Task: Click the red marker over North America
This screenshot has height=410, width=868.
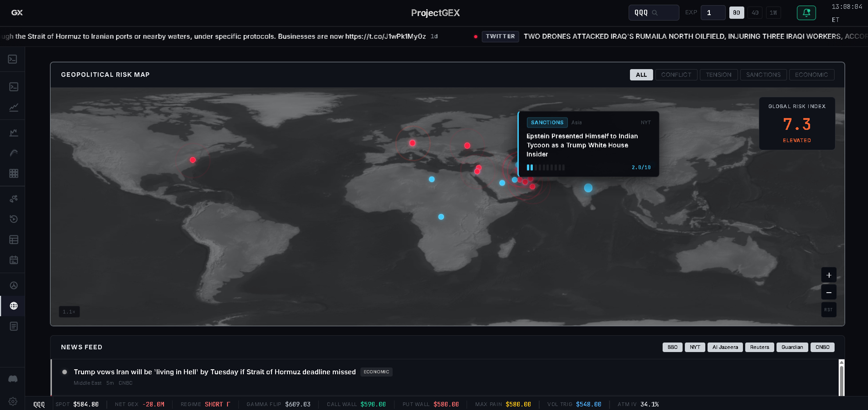Action: point(193,160)
